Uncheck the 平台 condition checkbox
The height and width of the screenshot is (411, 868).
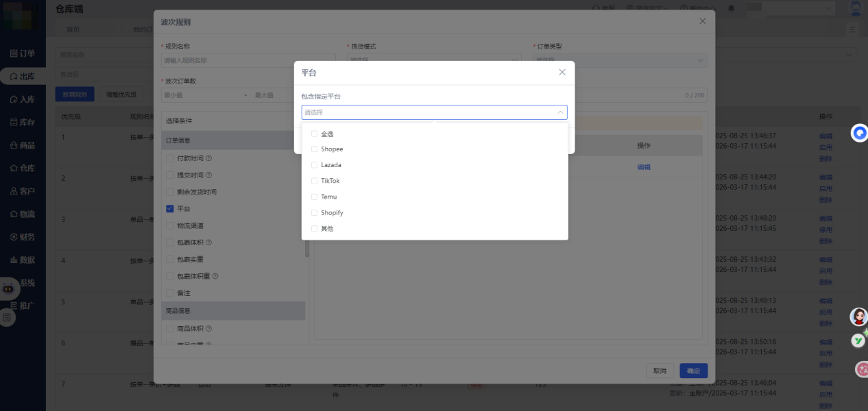pyautogui.click(x=170, y=209)
